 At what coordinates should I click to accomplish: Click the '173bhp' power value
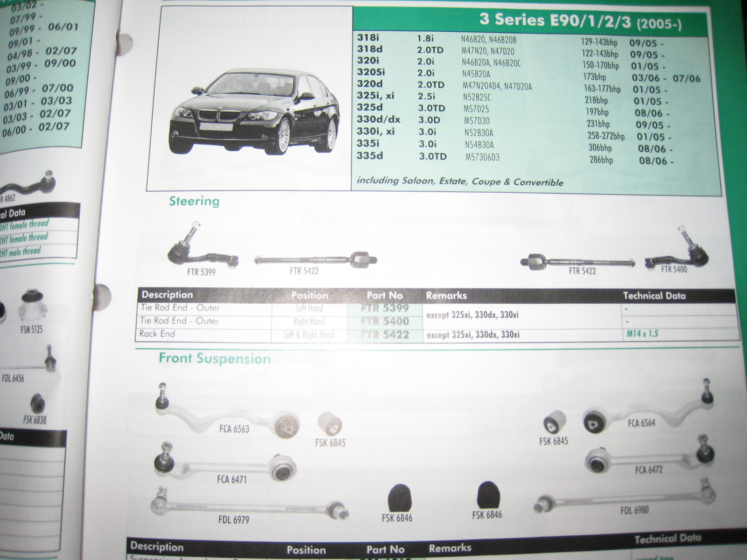pos(594,77)
